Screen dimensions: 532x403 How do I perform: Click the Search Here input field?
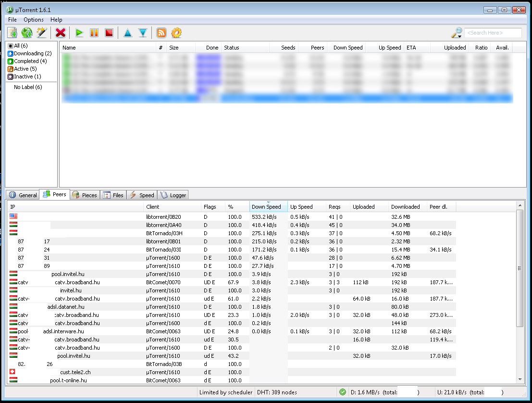click(492, 33)
